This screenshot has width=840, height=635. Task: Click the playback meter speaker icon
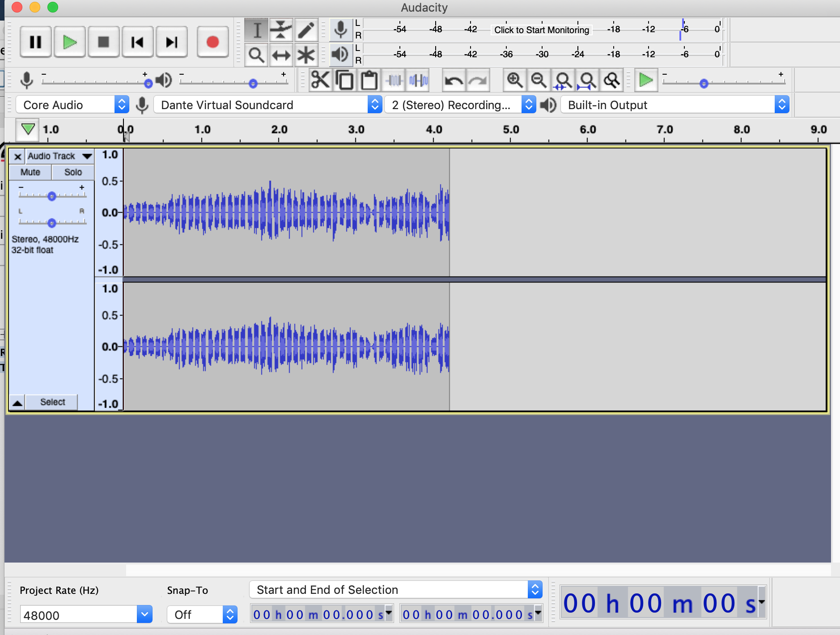341,55
